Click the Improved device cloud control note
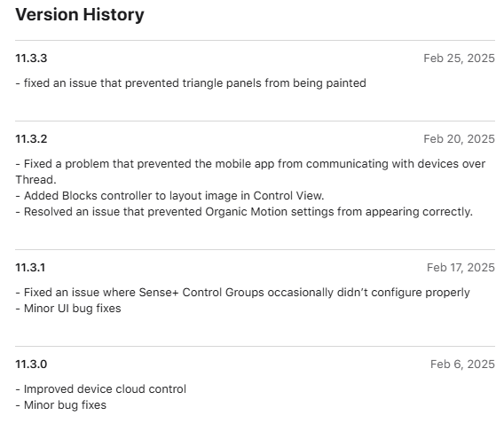 click(100, 389)
